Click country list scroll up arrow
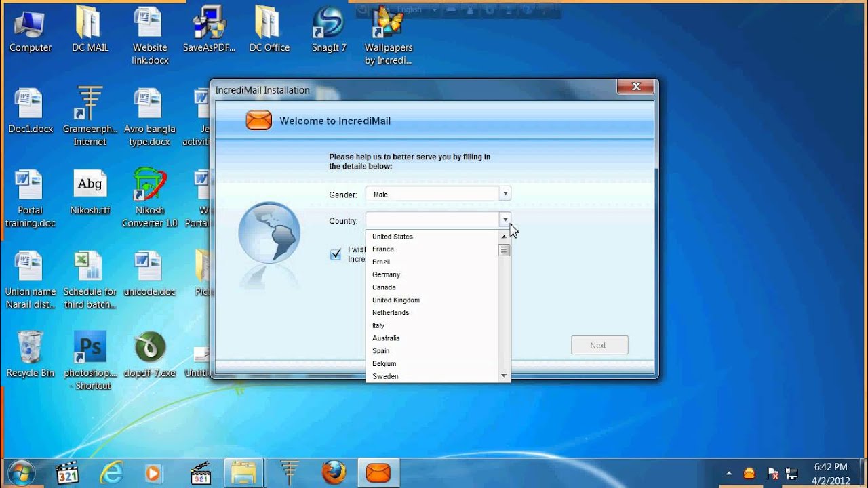The height and width of the screenshot is (488, 868). [504, 237]
